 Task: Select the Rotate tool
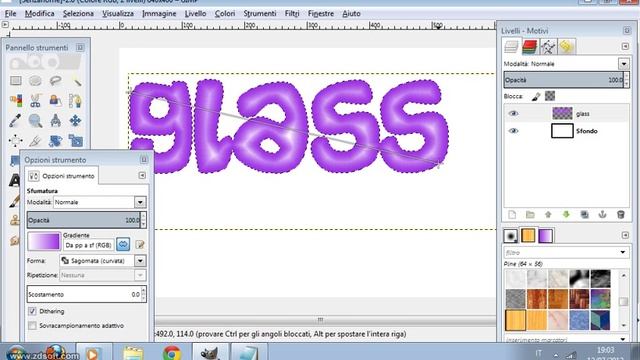click(56, 140)
